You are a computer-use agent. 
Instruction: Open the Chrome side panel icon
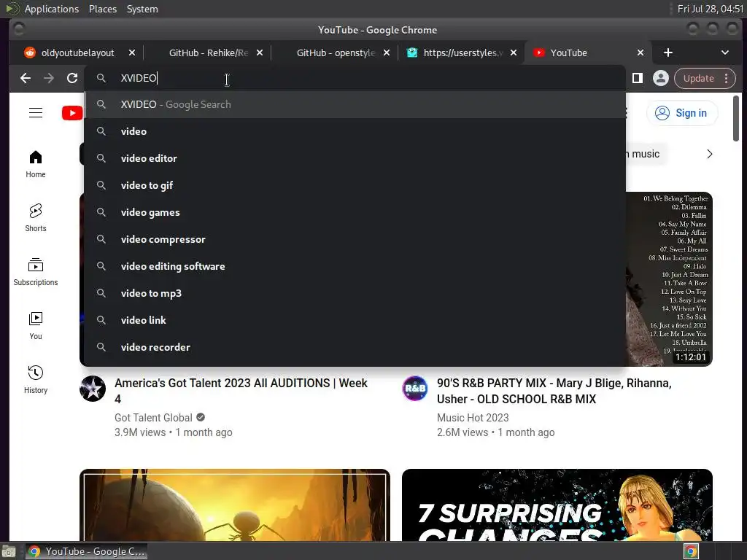tap(638, 78)
